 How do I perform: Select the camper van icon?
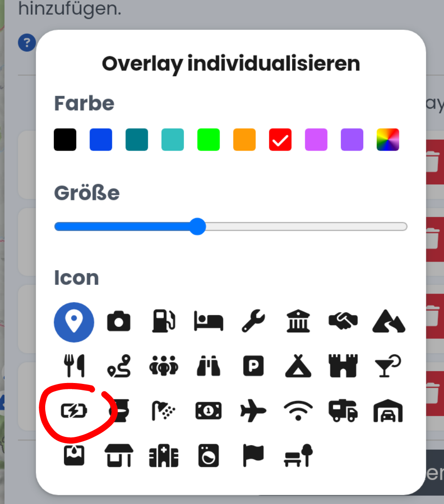pyautogui.click(x=343, y=411)
